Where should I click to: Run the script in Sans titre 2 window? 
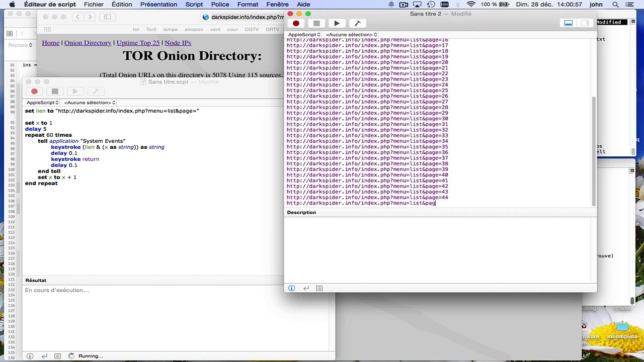337,23
